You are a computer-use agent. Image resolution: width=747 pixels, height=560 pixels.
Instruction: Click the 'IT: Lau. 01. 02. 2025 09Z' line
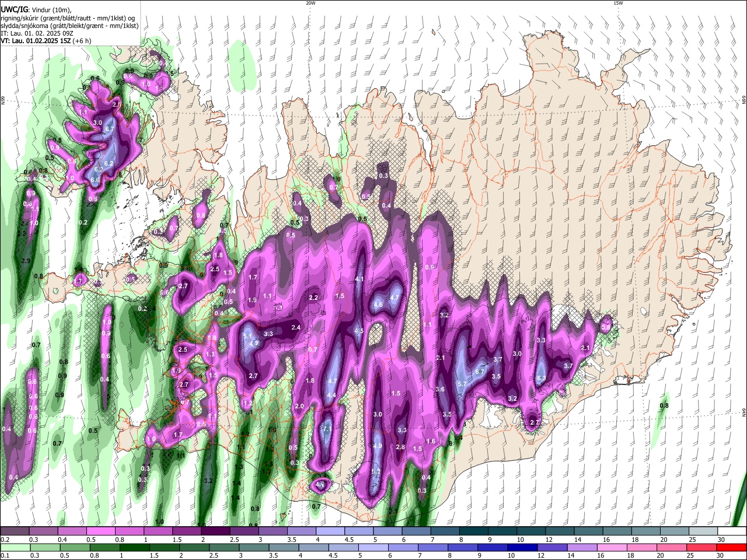(x=38, y=34)
